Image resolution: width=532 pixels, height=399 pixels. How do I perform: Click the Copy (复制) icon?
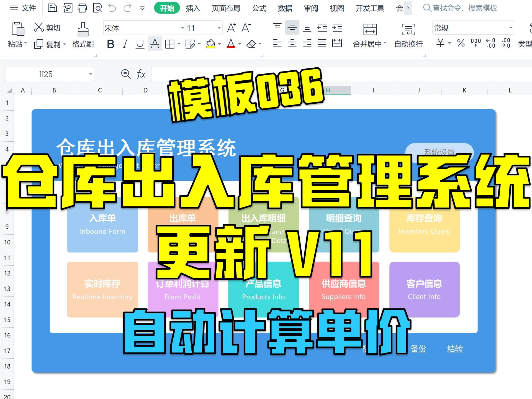[x=38, y=44]
